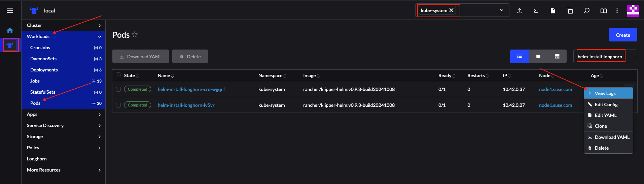The image size is (644, 184).
Task: Toggle the select-all pods checkbox
Action: coord(118,75)
